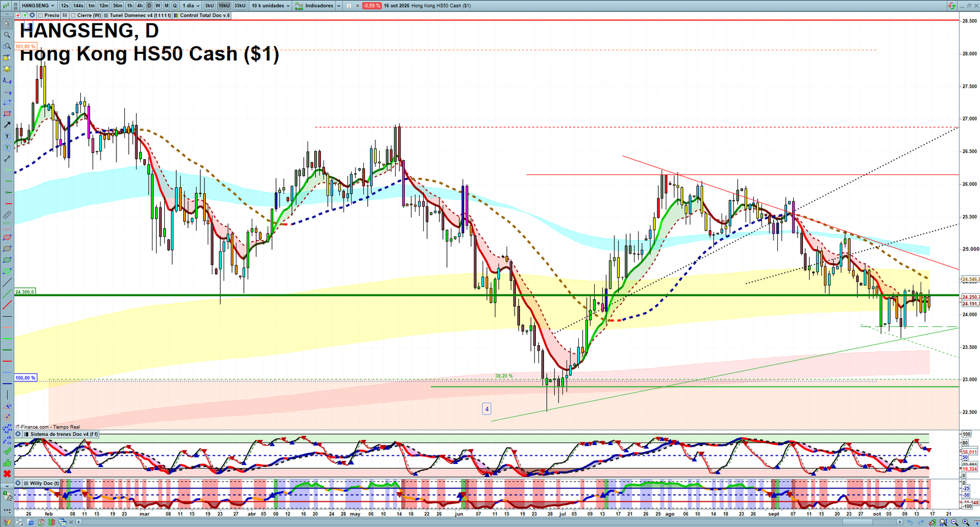Select the text annotation tool
The image size is (980, 527).
7,136
